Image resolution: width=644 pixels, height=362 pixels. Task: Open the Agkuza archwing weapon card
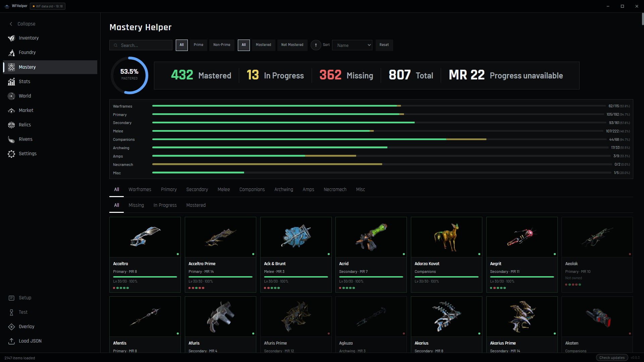[371, 324]
